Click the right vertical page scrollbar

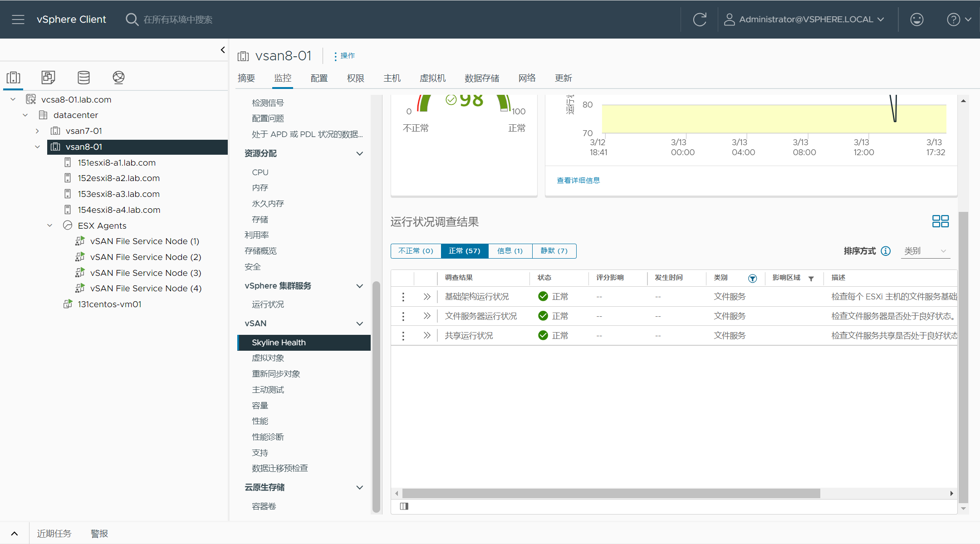click(x=963, y=357)
